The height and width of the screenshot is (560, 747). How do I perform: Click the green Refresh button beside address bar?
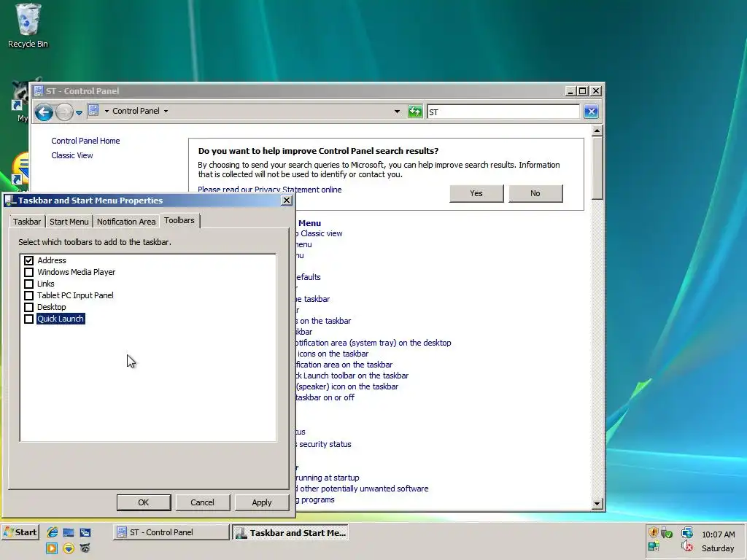pyautogui.click(x=415, y=112)
